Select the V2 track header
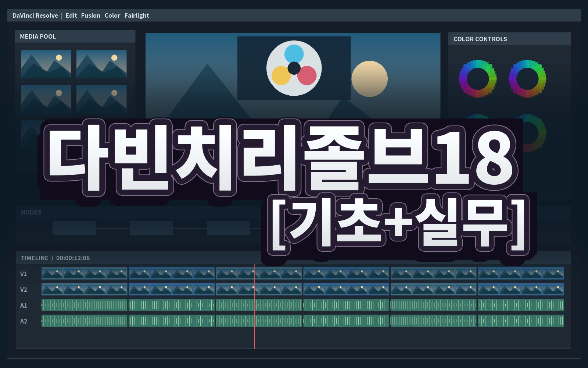The height and width of the screenshot is (368, 588). coord(24,290)
